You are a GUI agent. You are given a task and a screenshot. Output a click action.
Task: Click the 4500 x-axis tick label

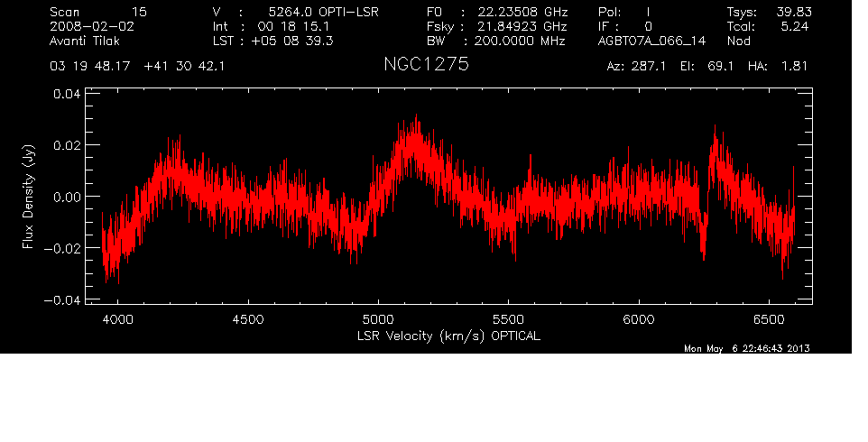248,319
